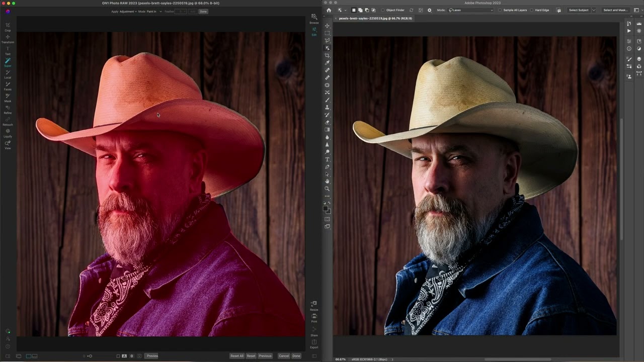Select Photoshop's Crop tool
Image resolution: width=644 pixels, height=362 pixels.
[327, 55]
